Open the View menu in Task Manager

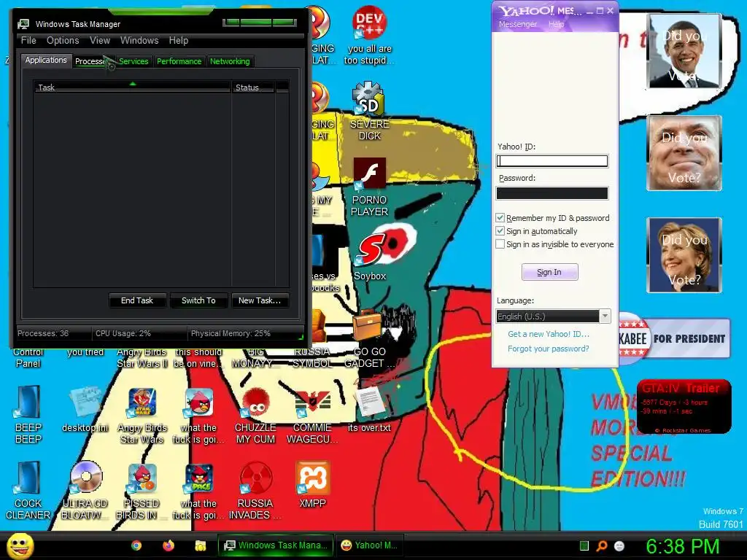click(100, 41)
